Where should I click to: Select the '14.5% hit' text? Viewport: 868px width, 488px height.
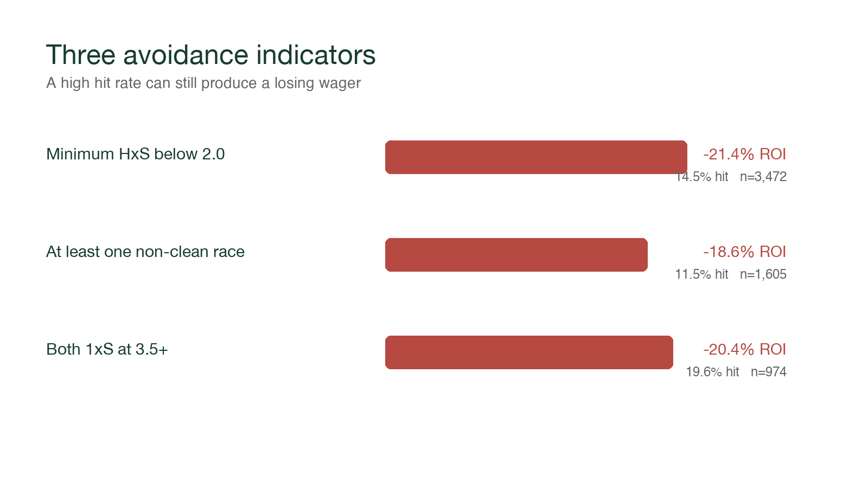click(x=701, y=177)
